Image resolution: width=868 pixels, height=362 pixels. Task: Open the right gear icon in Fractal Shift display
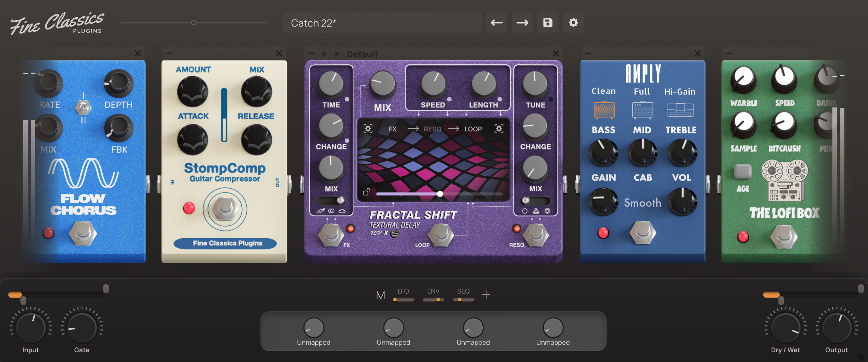pos(499,129)
